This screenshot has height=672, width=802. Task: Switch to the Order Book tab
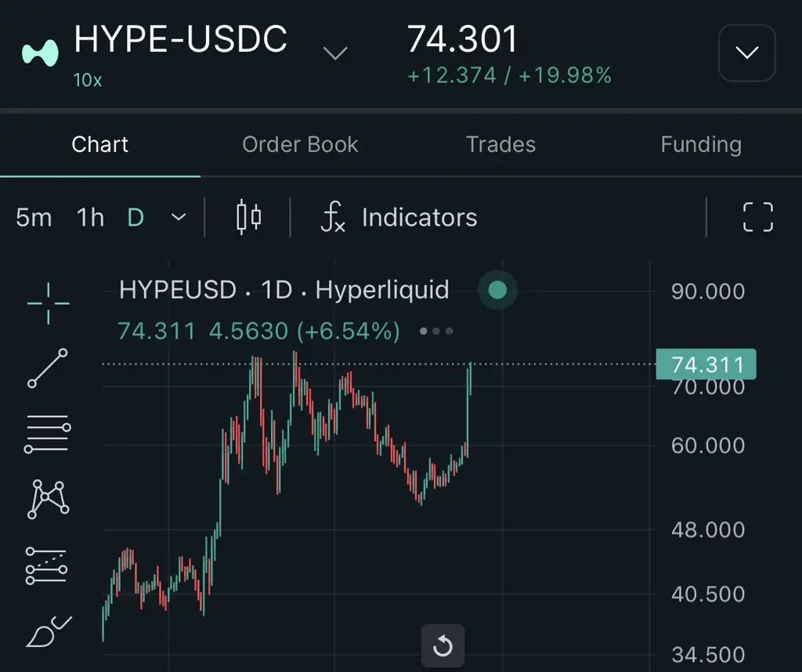[x=300, y=145]
